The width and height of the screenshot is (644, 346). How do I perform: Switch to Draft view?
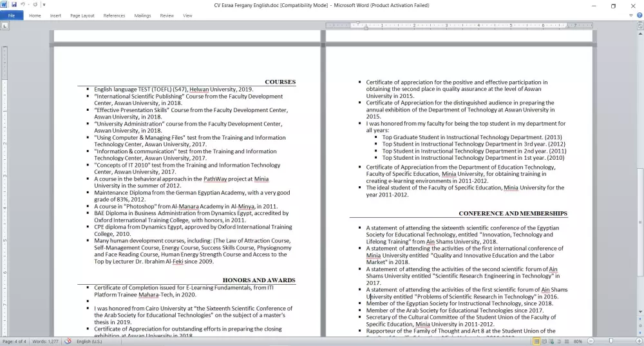click(x=566, y=341)
